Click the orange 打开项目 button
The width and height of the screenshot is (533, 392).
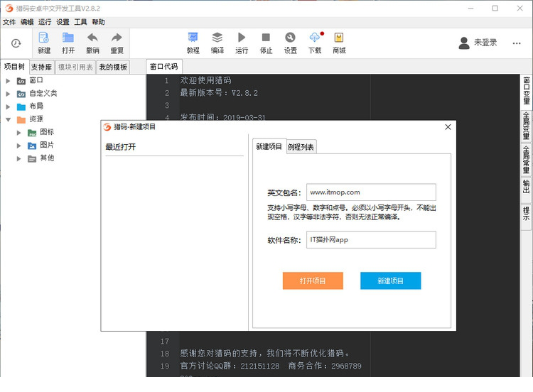[x=313, y=281]
